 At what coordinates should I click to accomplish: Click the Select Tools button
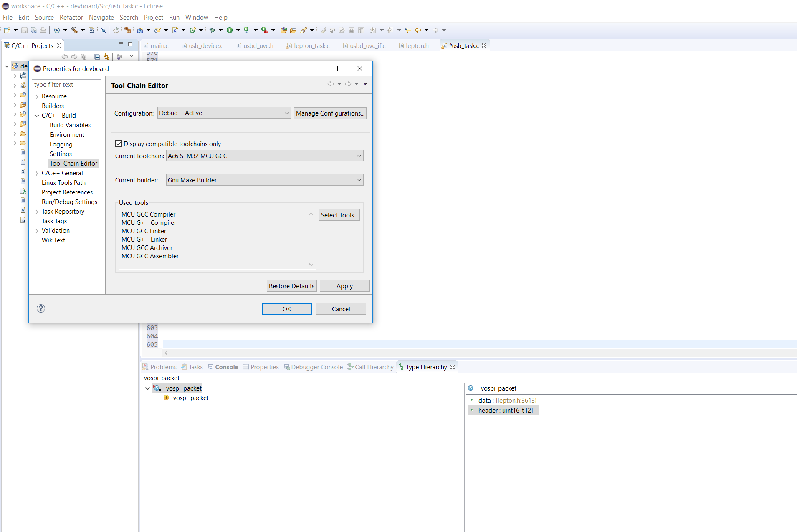click(x=339, y=215)
